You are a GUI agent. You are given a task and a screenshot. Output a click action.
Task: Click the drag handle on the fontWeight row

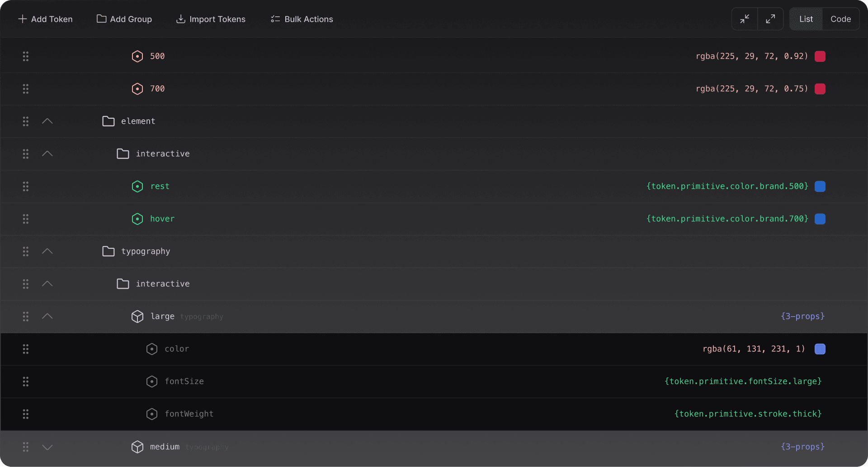[26, 414]
